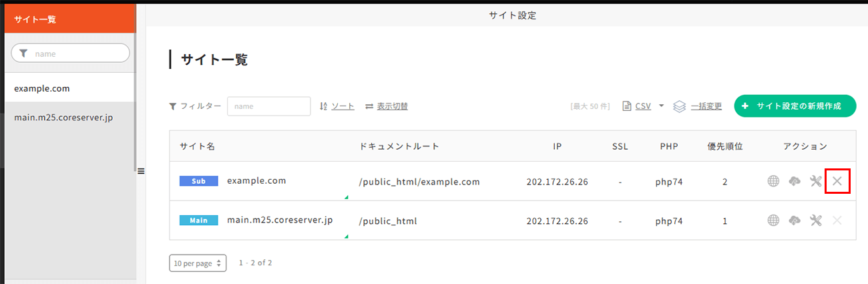Click the CSV export link

click(643, 106)
